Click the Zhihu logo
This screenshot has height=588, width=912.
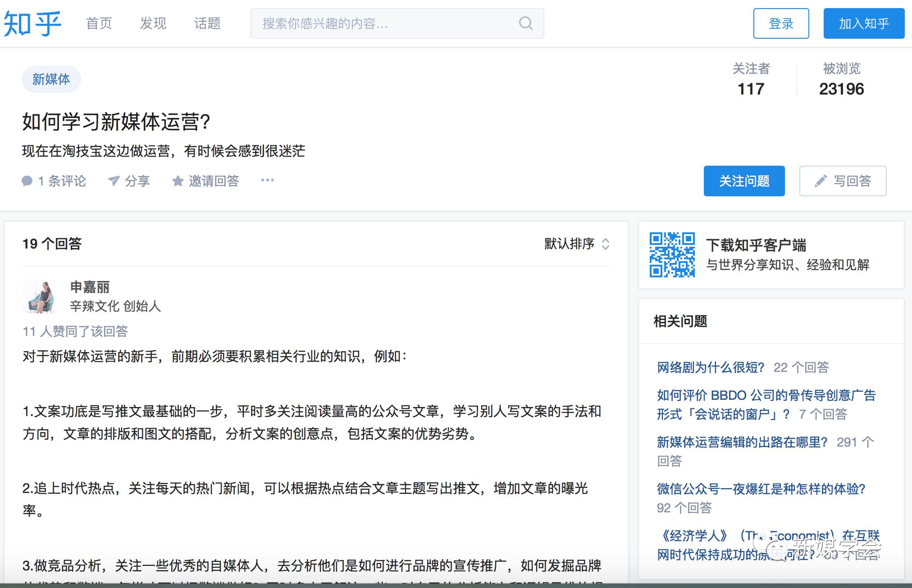32,23
